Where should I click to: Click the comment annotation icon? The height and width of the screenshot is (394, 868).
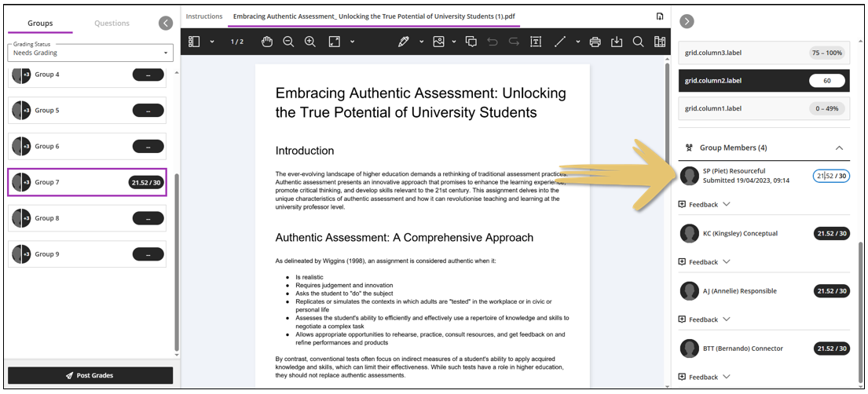coord(471,42)
